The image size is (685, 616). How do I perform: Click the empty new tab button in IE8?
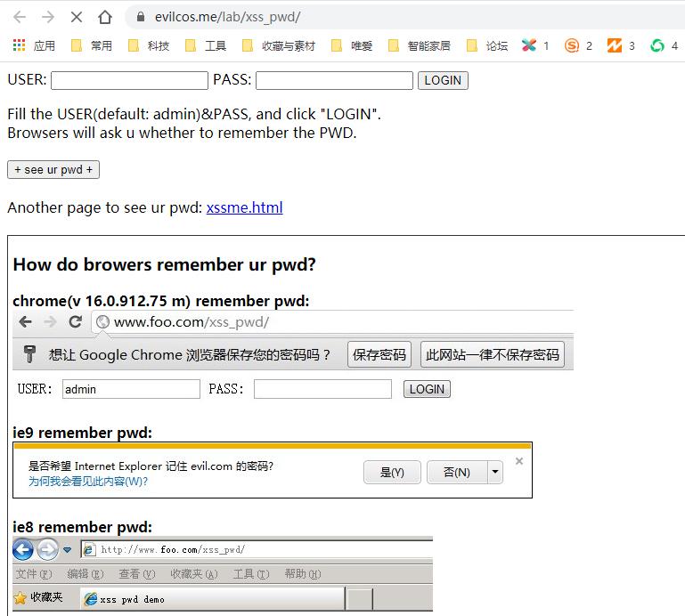click(x=360, y=599)
